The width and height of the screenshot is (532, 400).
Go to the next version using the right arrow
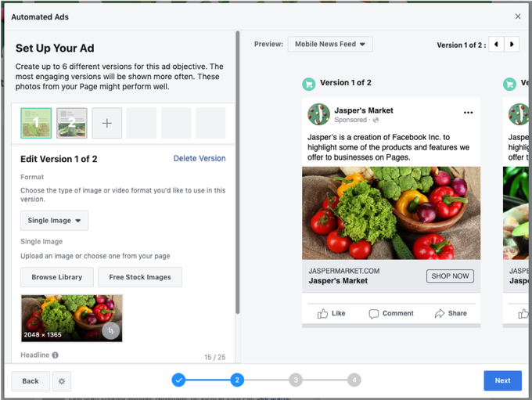point(512,45)
